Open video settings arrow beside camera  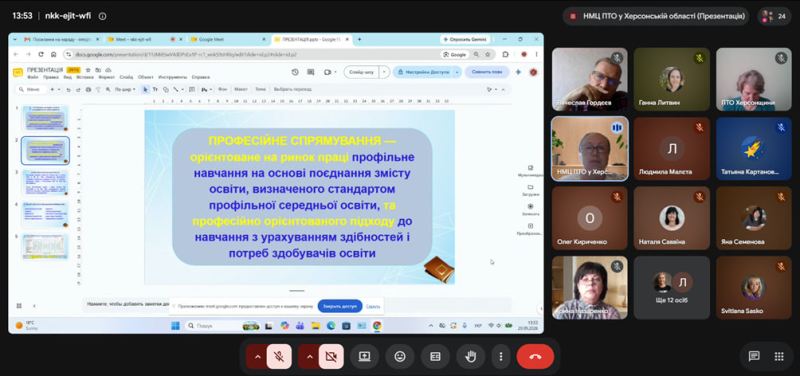click(x=309, y=357)
